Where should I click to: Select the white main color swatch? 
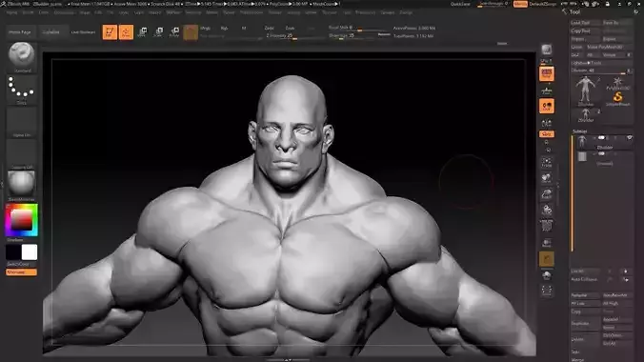[x=30, y=252]
